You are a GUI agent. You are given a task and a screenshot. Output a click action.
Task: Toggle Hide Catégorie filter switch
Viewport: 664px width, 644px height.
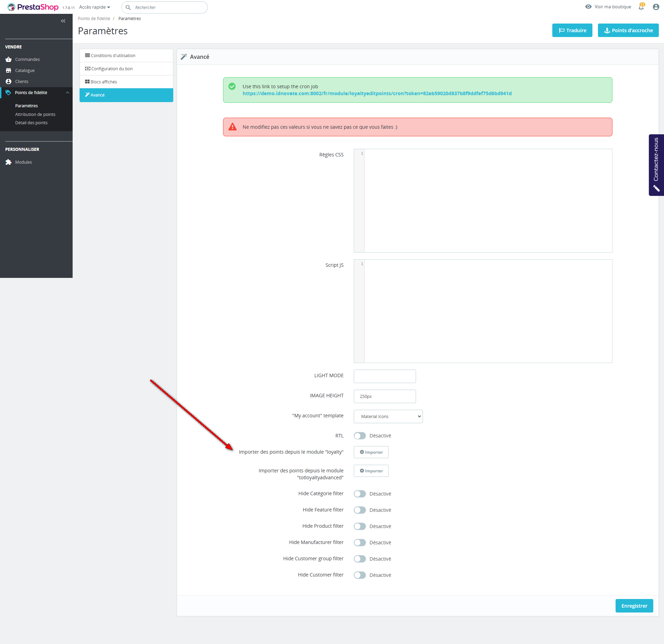(360, 494)
